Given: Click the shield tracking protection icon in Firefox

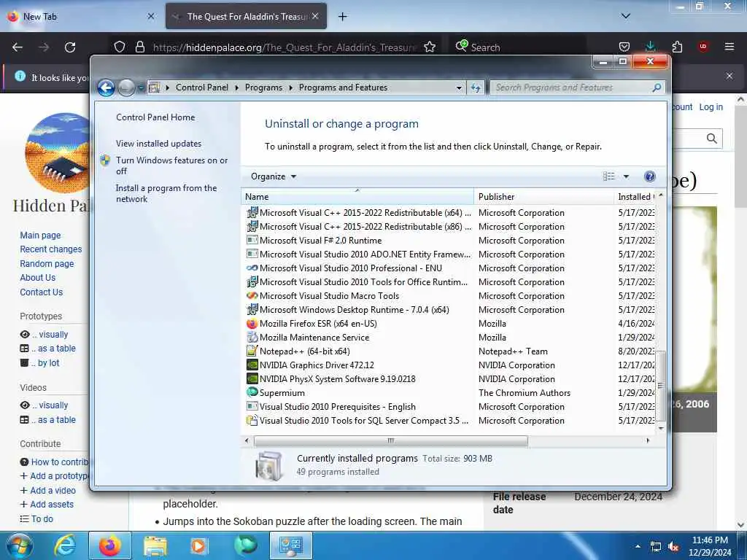Looking at the screenshot, I should (120, 47).
